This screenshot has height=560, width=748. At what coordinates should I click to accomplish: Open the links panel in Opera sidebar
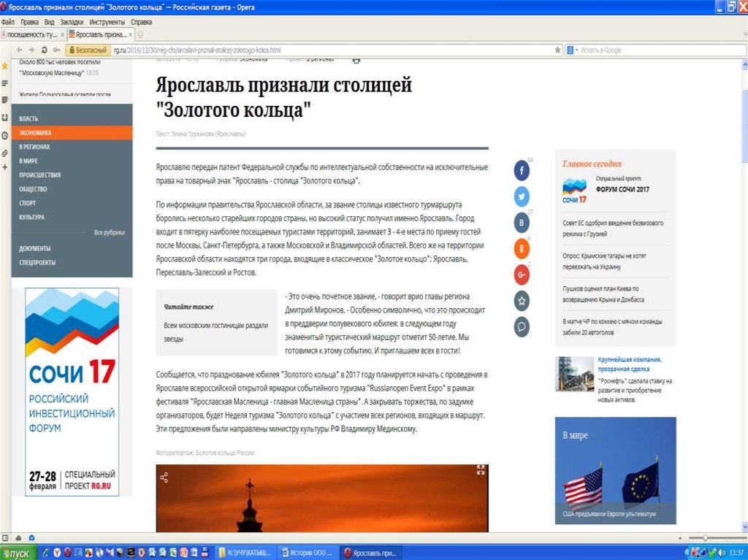5,153
